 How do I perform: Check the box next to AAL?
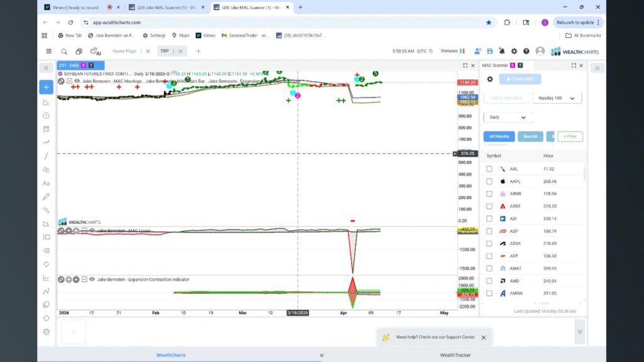[489, 168]
